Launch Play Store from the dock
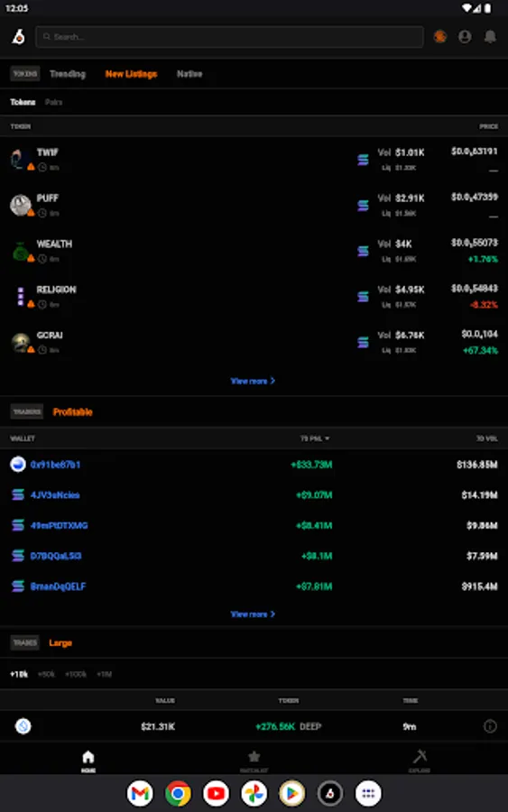The image size is (508, 812). coord(292,793)
